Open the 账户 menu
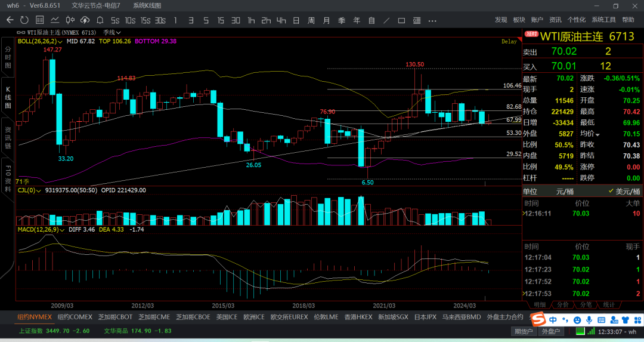The height and width of the screenshot is (342, 644). point(537,20)
